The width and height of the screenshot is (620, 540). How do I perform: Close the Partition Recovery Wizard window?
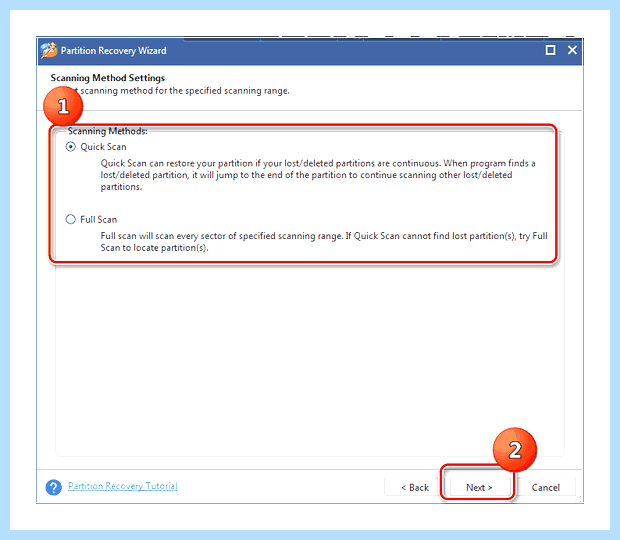coord(572,50)
